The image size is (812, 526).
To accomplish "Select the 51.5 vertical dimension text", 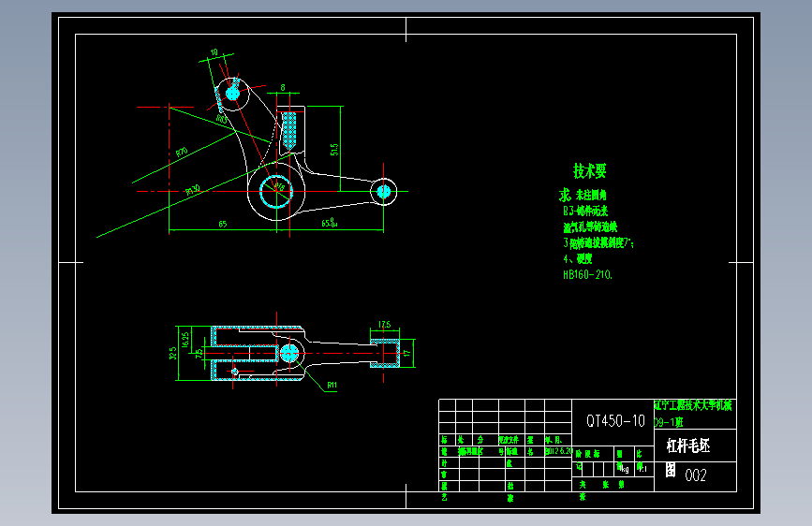I will click(x=334, y=150).
